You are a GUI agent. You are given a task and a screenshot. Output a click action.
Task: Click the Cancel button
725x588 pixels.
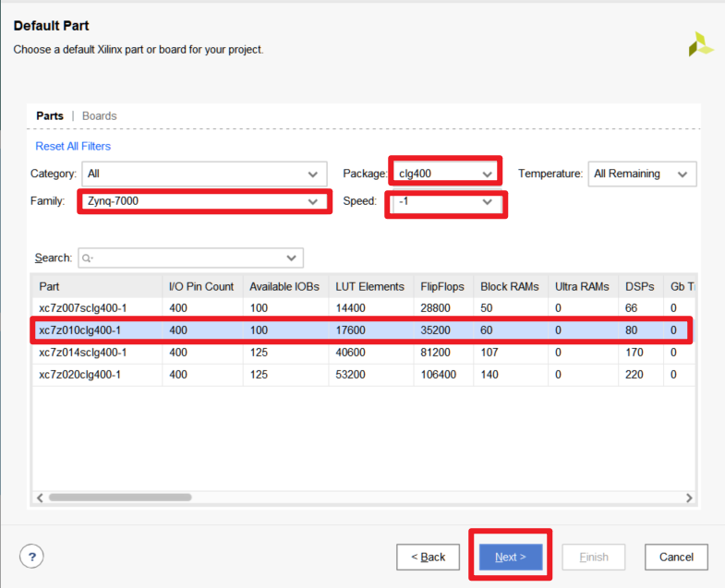(x=676, y=557)
